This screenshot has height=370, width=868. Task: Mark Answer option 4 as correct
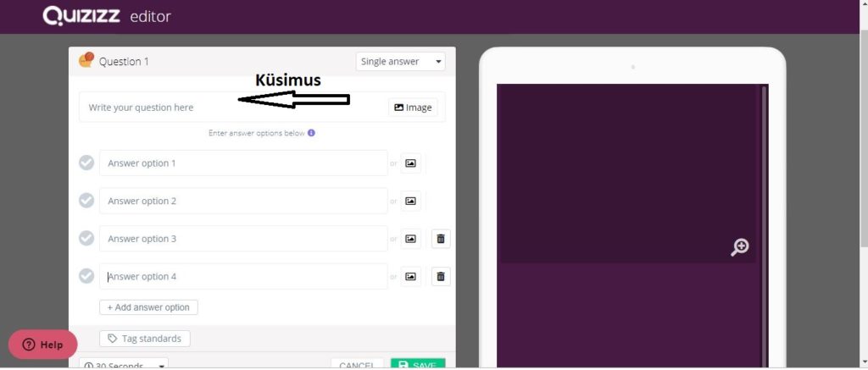[x=86, y=275]
